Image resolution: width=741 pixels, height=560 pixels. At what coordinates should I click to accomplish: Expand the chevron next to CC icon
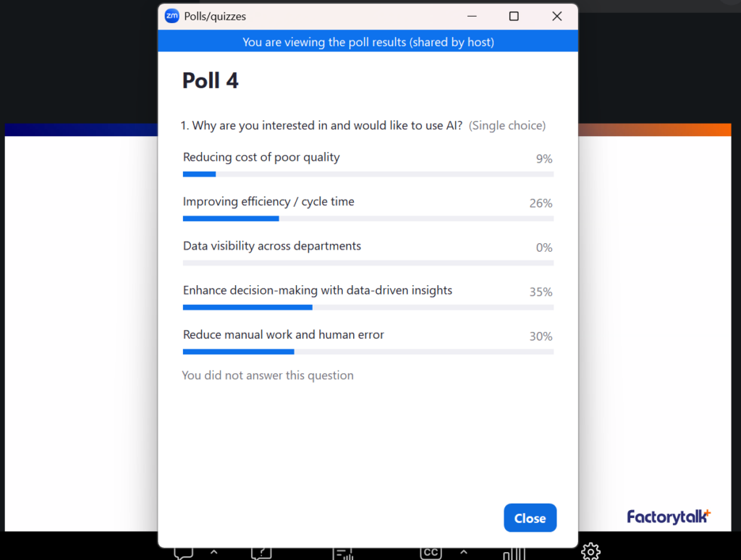[464, 552]
